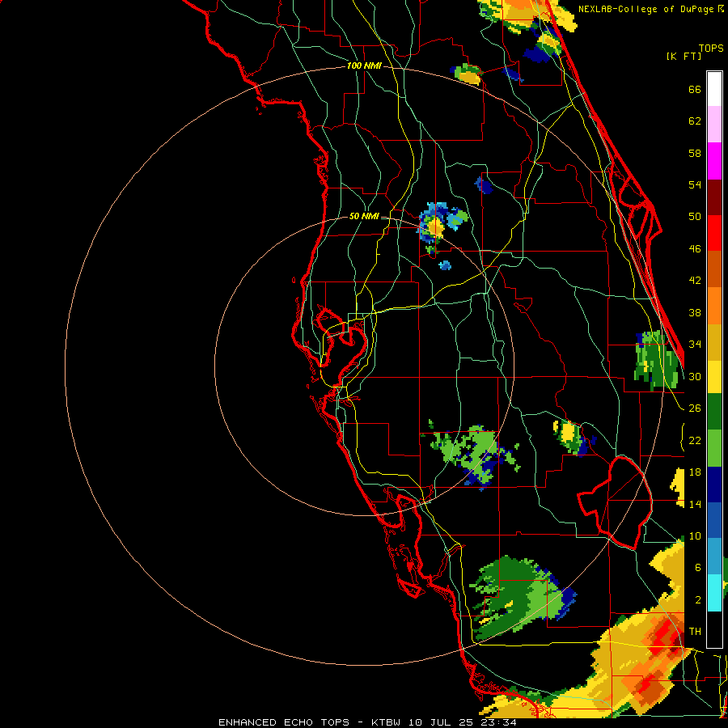Click the magenta 58 kft legend color
The image size is (728, 728).
point(714,161)
